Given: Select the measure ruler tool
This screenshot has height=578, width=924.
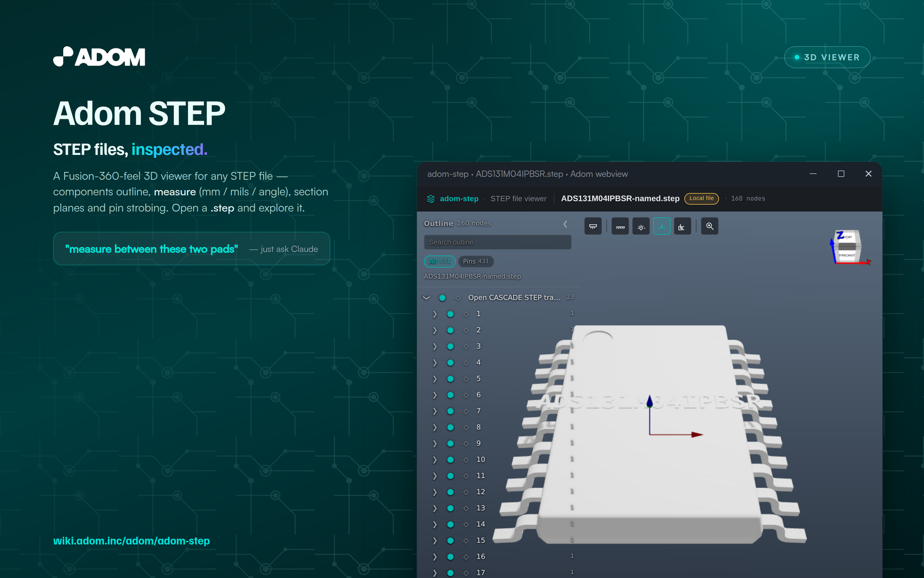Looking at the screenshot, I should click(x=620, y=226).
